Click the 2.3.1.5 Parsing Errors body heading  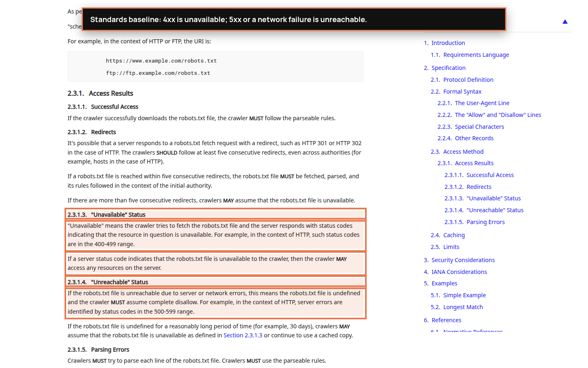tap(98, 350)
